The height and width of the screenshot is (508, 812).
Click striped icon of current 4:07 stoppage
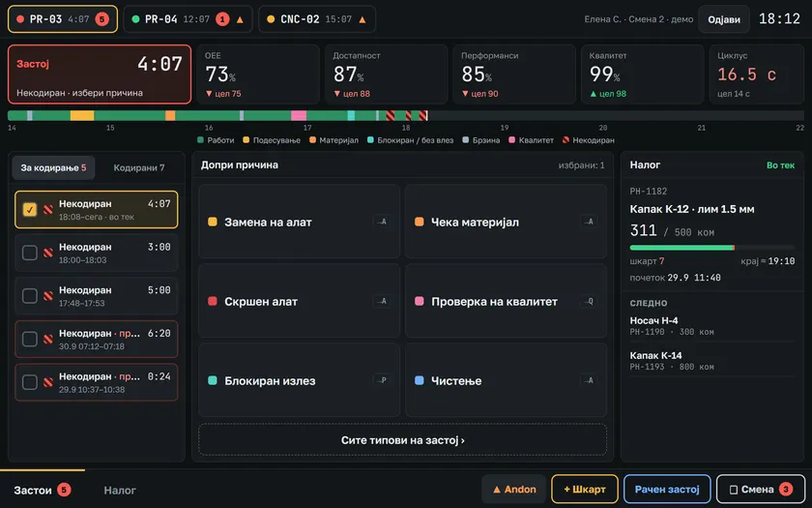tap(48, 209)
